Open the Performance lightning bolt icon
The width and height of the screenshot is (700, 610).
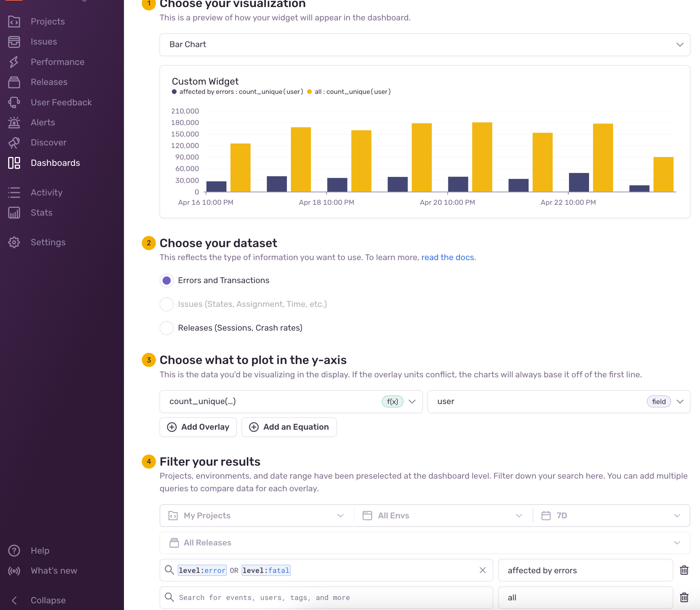(x=14, y=62)
